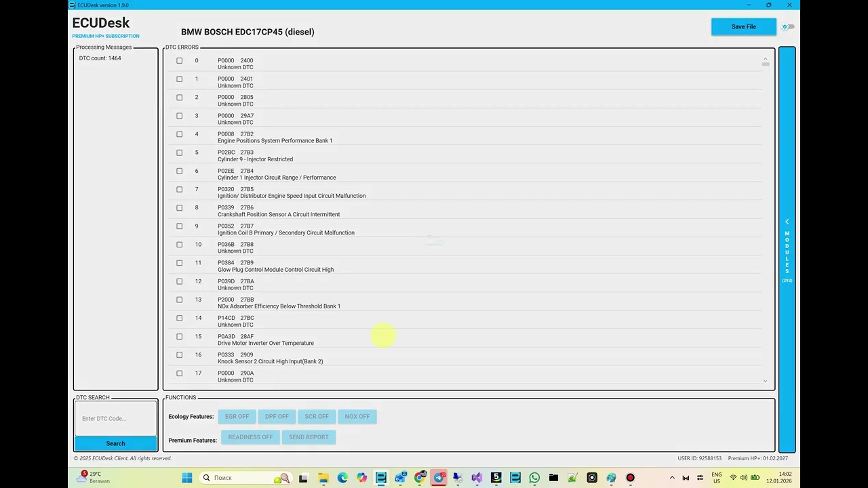The image size is (868, 488).
Task: Select NOx Adsorber Efficiency row checkbox
Action: [180, 300]
